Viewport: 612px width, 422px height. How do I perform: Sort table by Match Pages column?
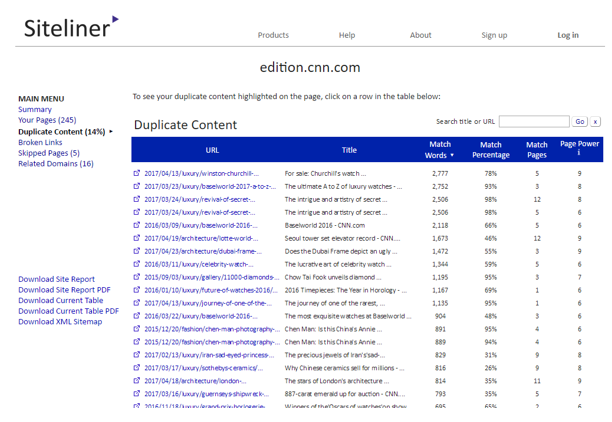click(x=537, y=150)
